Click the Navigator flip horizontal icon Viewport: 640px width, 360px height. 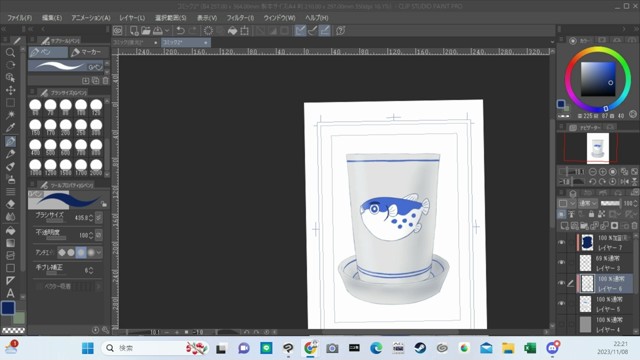click(624, 182)
